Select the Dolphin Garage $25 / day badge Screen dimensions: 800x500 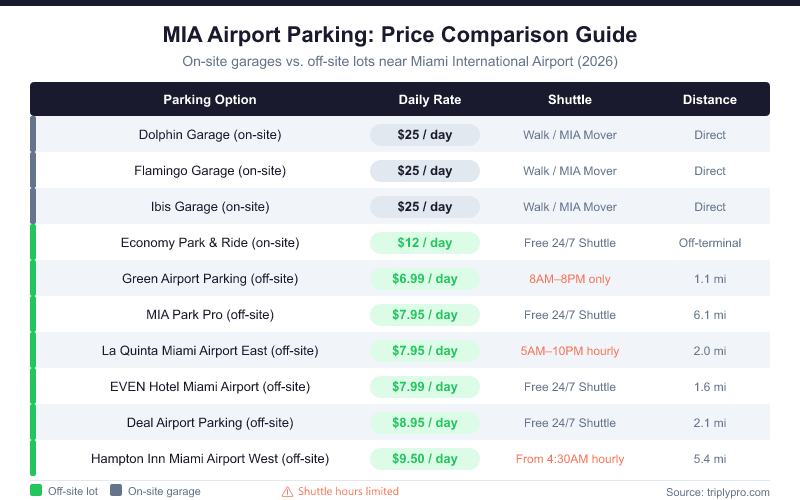[425, 135]
